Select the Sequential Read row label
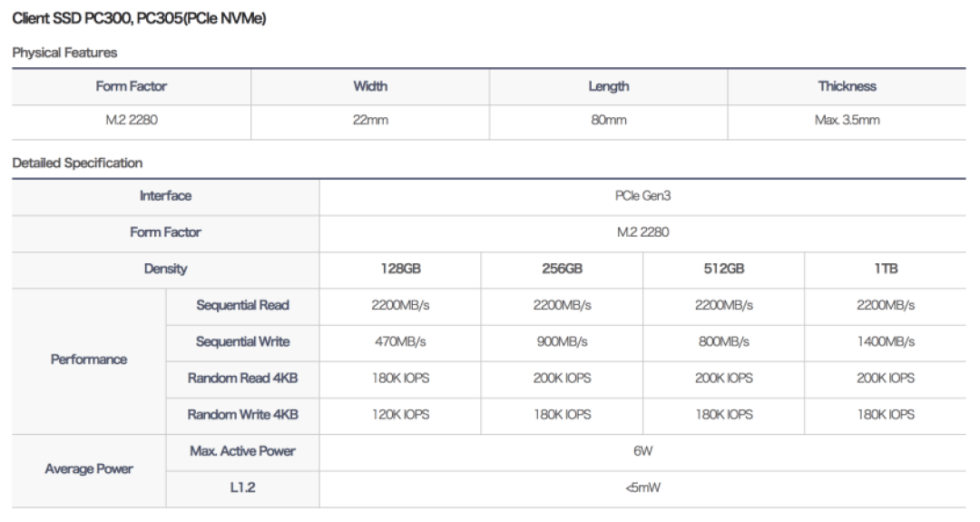The width and height of the screenshot is (980, 522). pyautogui.click(x=242, y=305)
